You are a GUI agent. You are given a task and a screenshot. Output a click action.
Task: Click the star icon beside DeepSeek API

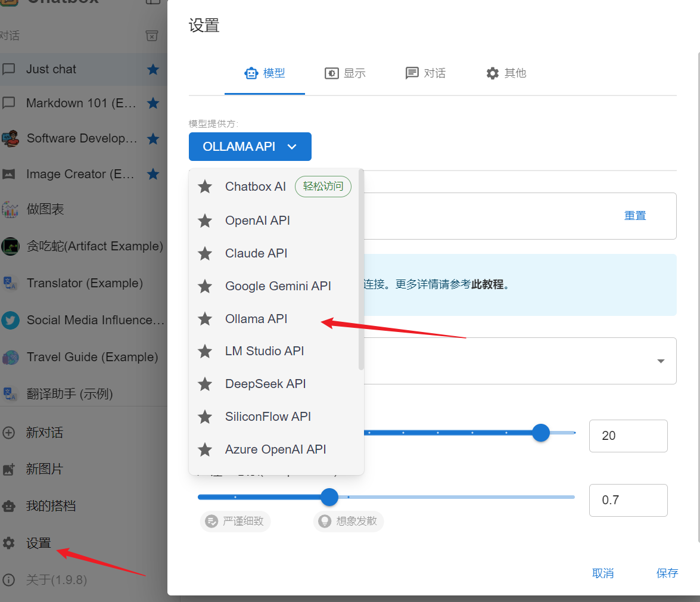click(x=205, y=384)
